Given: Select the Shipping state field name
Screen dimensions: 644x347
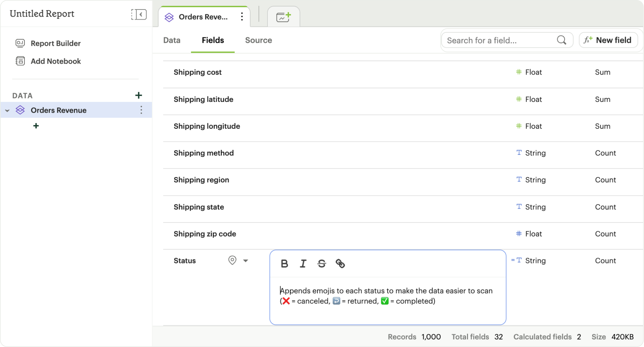Looking at the screenshot, I should click(x=199, y=207).
